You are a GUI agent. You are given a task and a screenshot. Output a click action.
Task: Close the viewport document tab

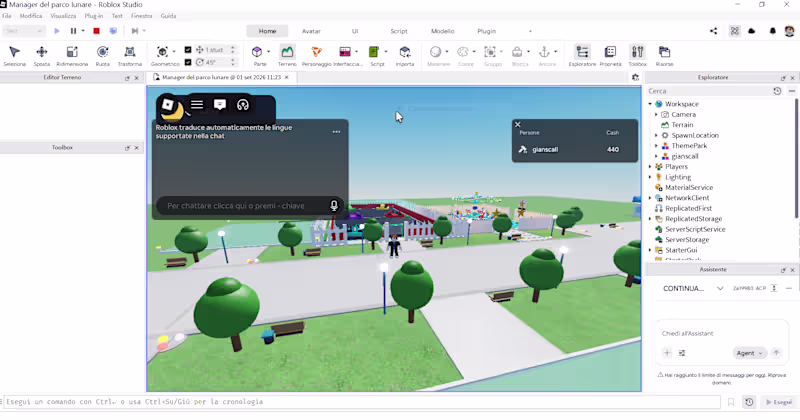click(287, 78)
